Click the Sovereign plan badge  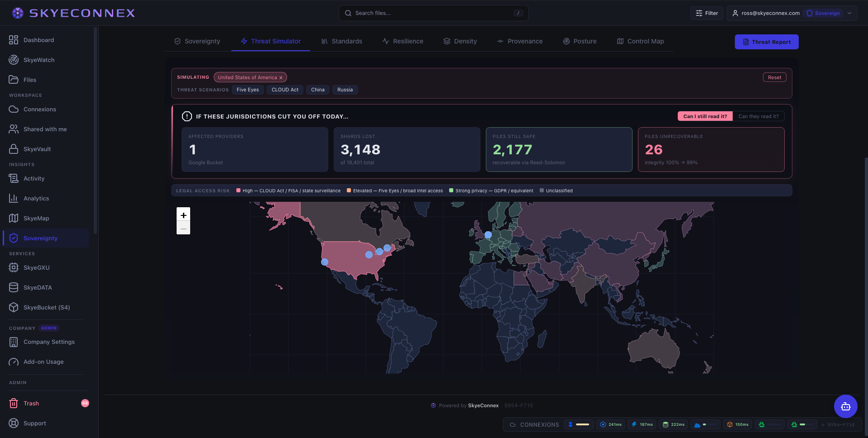(x=823, y=13)
